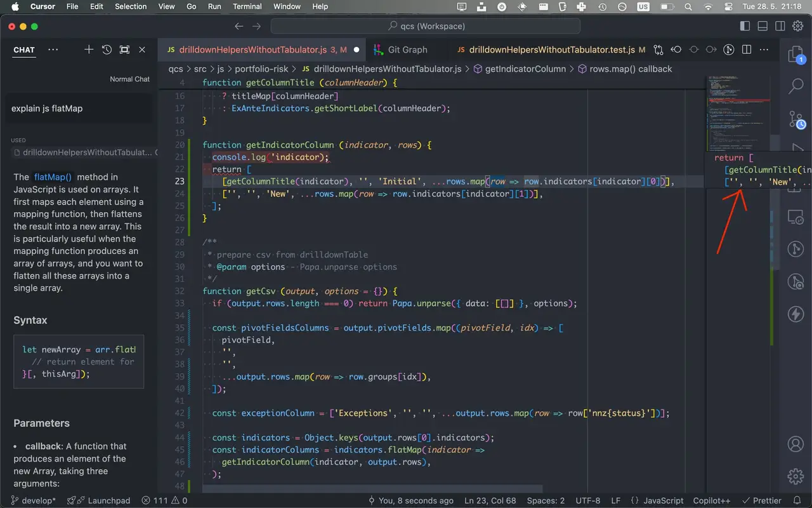812x508 pixels.
Task: Select portfolio-risk breadcrumb segment
Action: click(x=261, y=69)
